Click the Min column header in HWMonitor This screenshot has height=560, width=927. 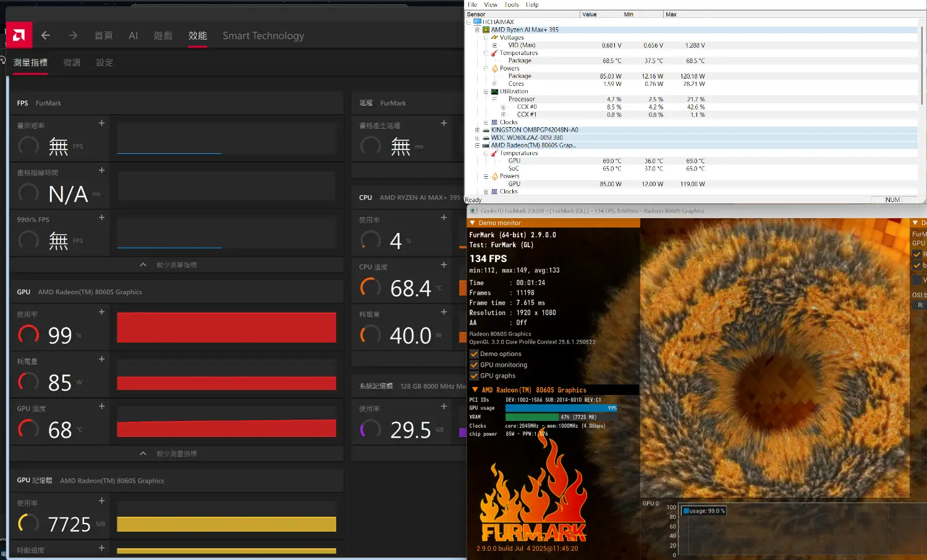(x=642, y=14)
